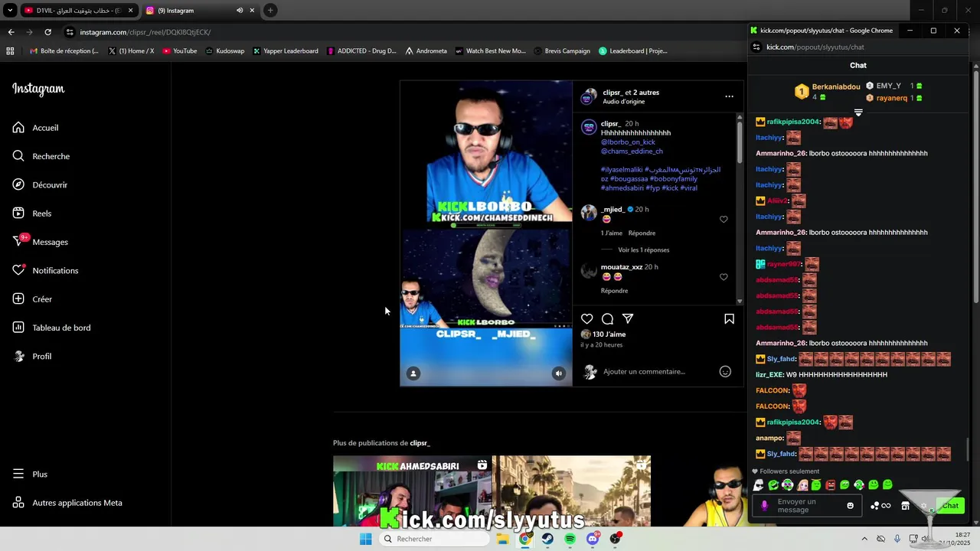
Task: Mute the Instagram tab audio icon
Action: 240,11
